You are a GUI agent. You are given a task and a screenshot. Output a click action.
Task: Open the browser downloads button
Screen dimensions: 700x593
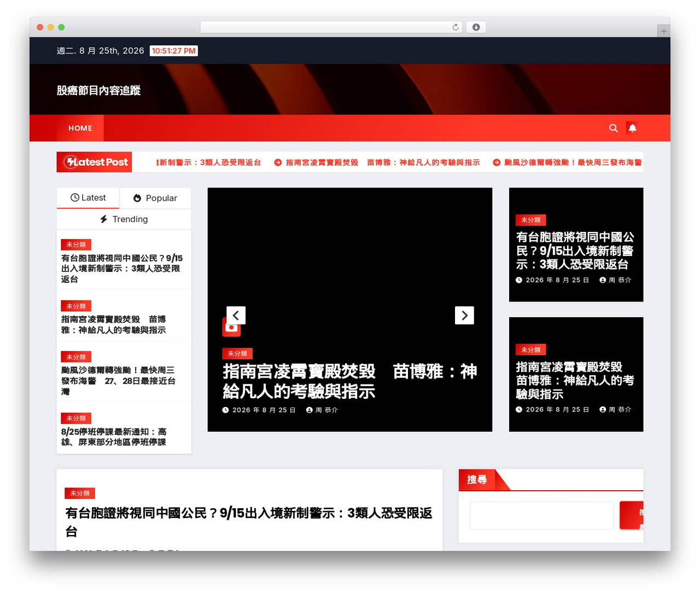(x=476, y=27)
